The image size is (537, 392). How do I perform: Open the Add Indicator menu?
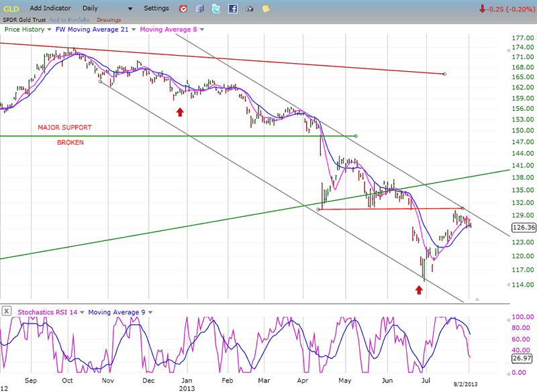coord(53,8)
